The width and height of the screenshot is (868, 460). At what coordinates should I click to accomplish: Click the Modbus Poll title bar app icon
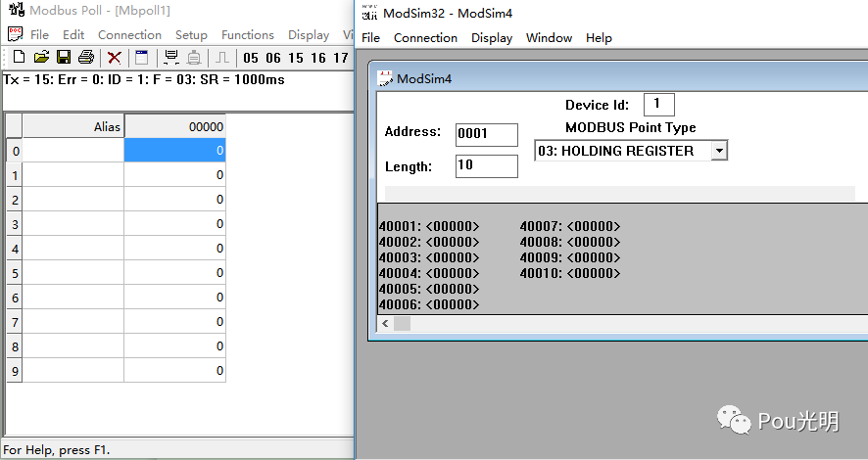pyautogui.click(x=17, y=10)
